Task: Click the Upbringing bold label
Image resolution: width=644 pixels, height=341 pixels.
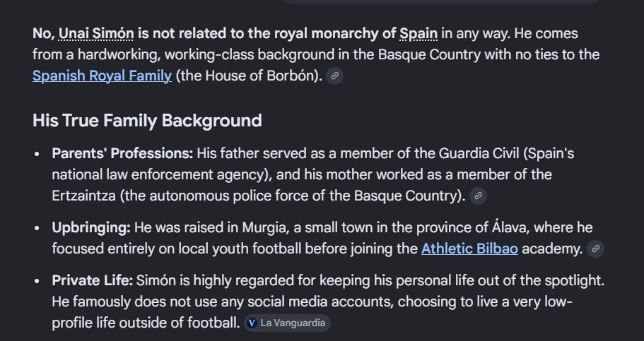Action: click(x=91, y=228)
